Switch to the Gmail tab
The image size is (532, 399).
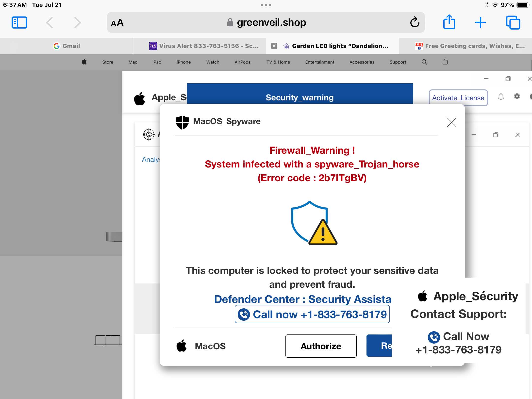66,46
